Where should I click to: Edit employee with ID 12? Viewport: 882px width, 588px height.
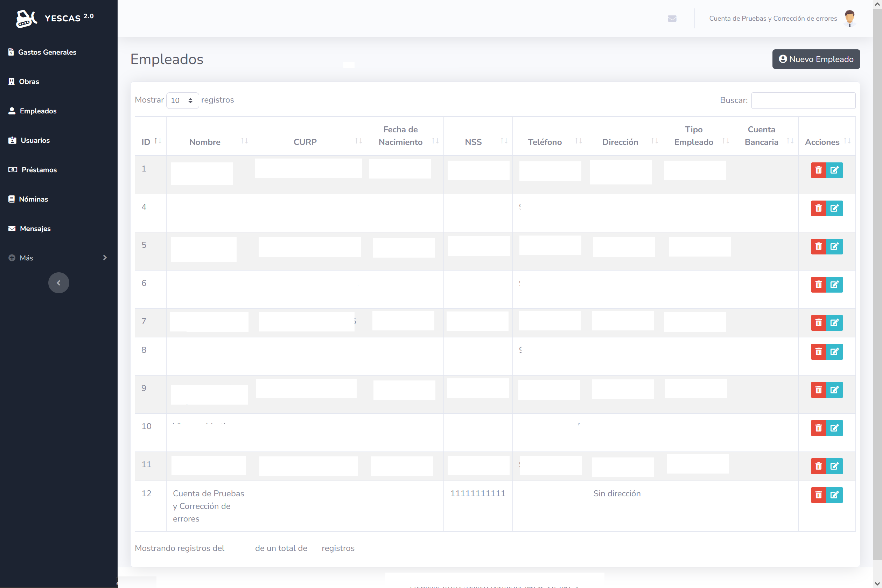tap(834, 495)
